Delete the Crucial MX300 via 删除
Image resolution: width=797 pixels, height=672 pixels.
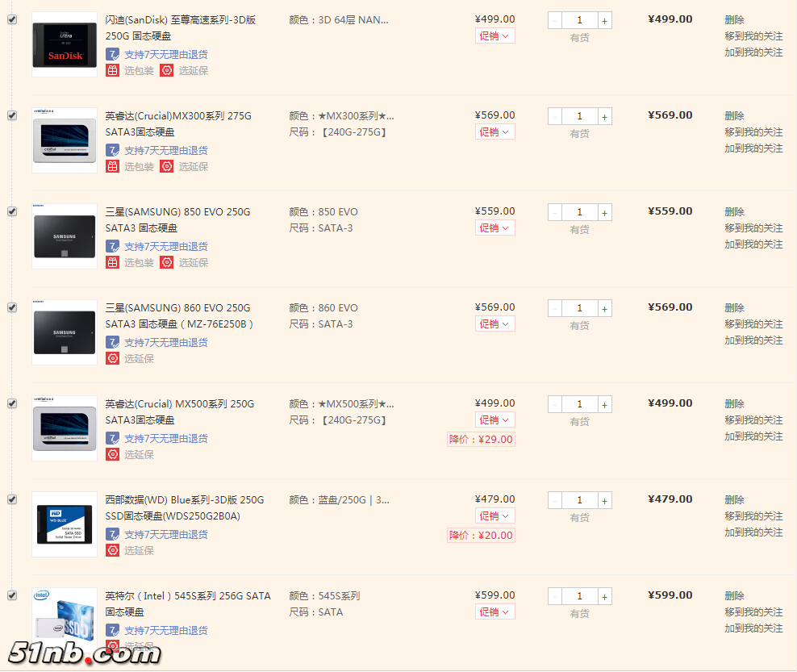coord(734,116)
